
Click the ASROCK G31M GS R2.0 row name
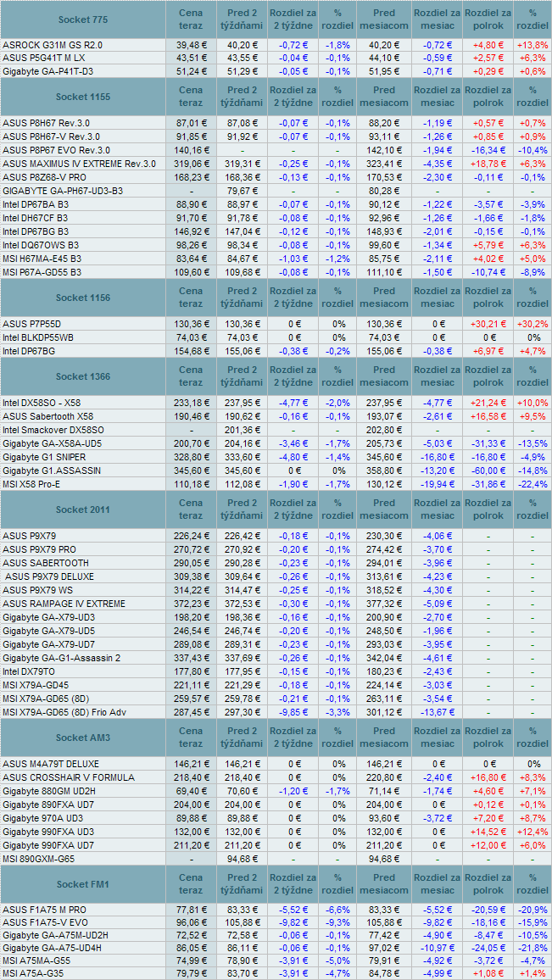coord(53,45)
